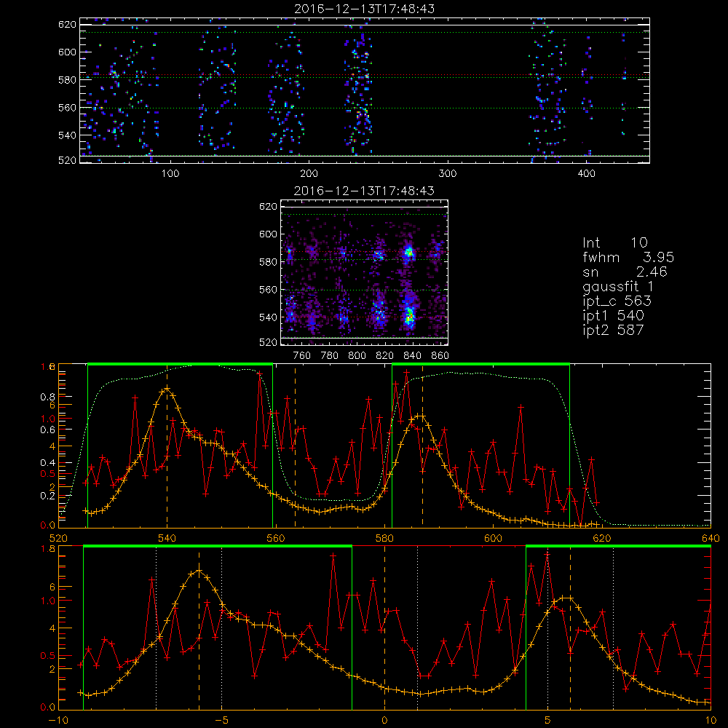The width and height of the screenshot is (728, 728).
Task: Select the 'gaussfit 1' parameter line
Action: coord(618,286)
